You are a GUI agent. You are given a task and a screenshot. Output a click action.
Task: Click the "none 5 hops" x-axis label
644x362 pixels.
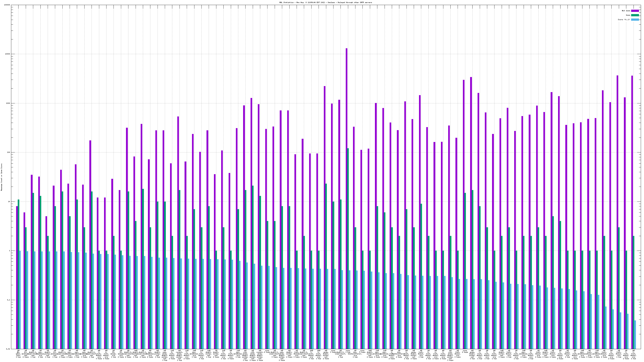click(x=362, y=352)
